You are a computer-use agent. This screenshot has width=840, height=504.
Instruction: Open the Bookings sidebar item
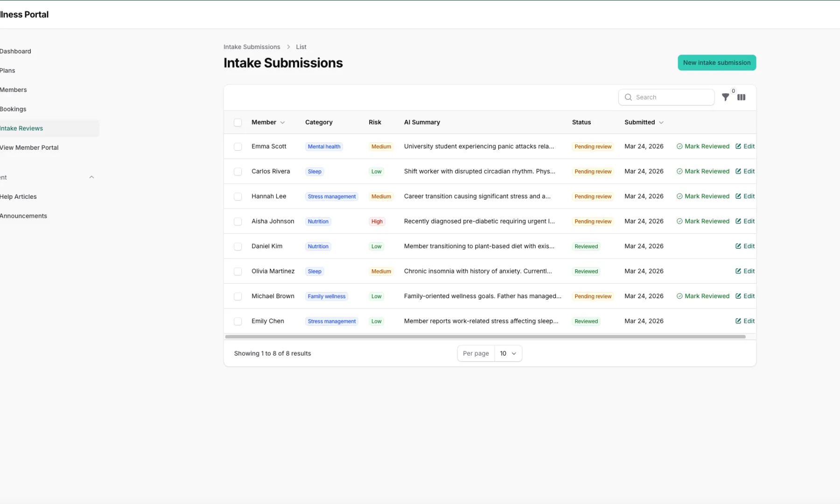(x=13, y=109)
